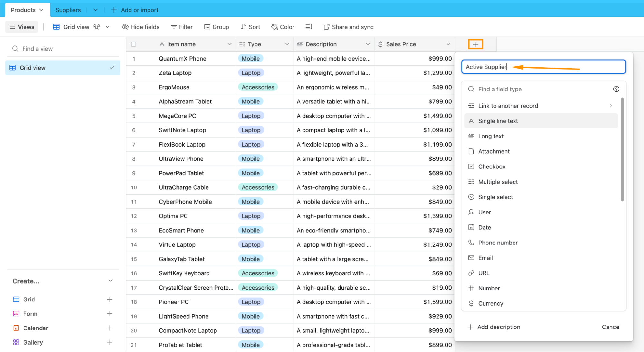The height and width of the screenshot is (352, 644).
Task: Click the plus icon beside Calendar
Action: click(x=110, y=328)
